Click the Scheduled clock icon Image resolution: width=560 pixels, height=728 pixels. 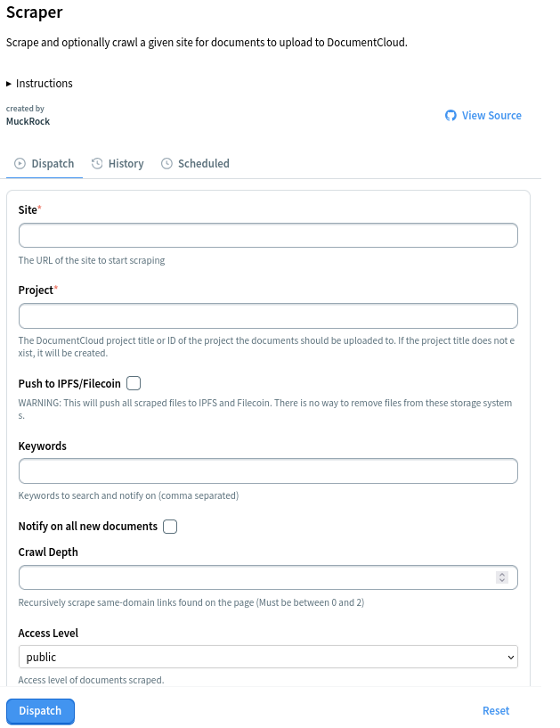166,164
